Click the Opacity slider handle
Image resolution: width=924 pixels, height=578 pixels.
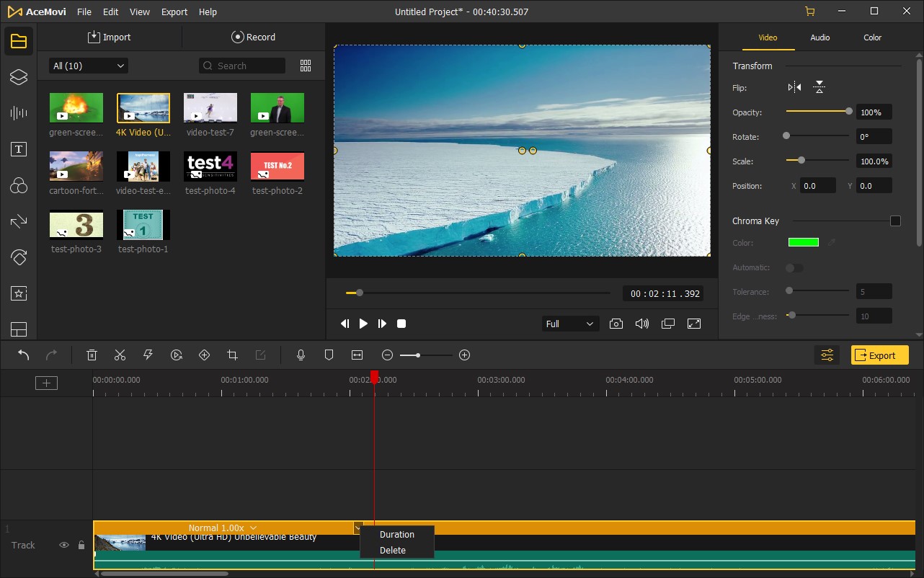[x=849, y=112]
